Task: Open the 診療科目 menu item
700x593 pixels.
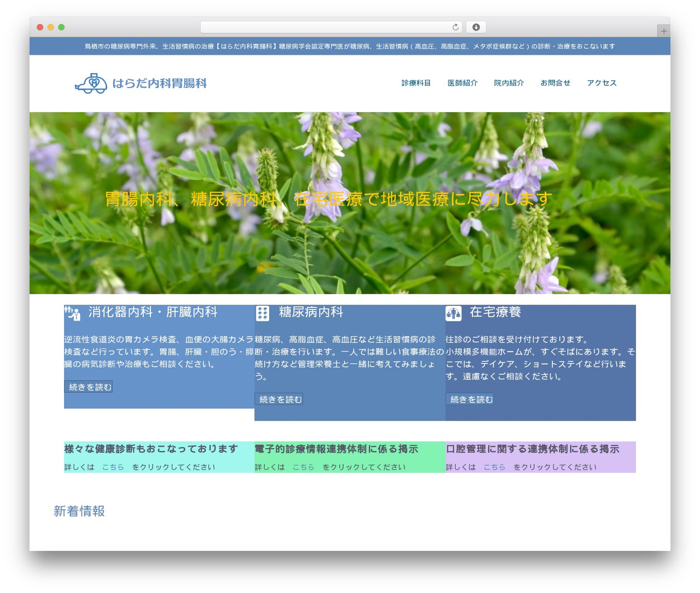Action: coord(416,83)
